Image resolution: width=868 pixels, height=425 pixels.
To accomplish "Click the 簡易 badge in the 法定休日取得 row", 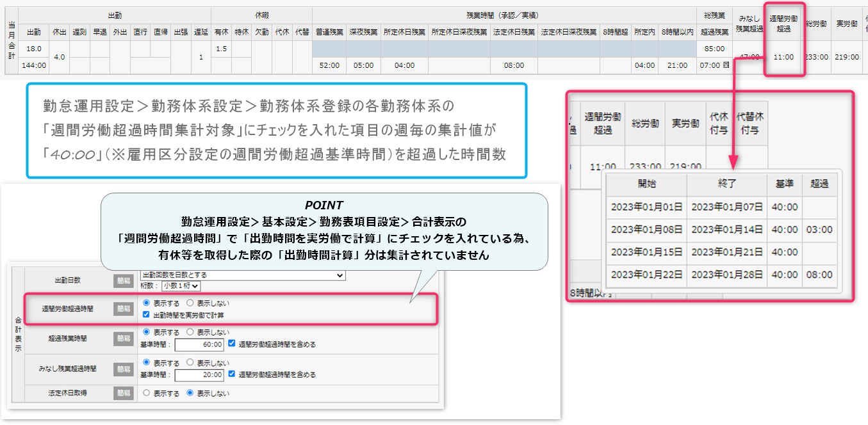I will pyautogui.click(x=124, y=393).
